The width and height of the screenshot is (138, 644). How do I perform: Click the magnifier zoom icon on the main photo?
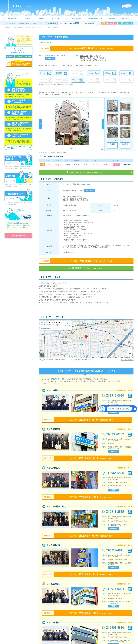[102, 149]
